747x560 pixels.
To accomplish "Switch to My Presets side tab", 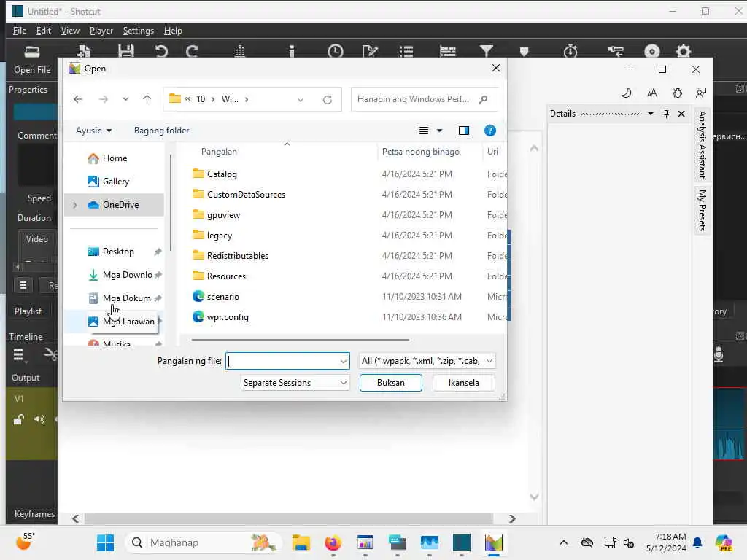I will 702,210.
